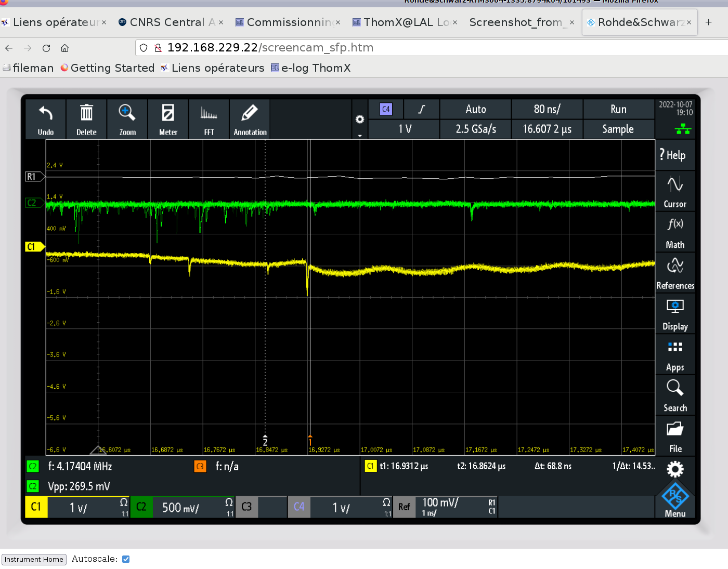Switch to the CNRS Central browser tab
The image size is (728, 569).
(x=166, y=22)
